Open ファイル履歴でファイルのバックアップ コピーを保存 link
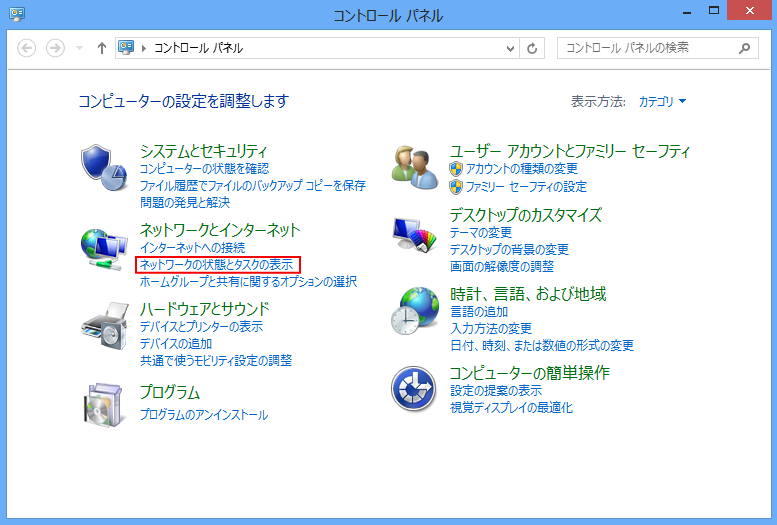 [253, 185]
